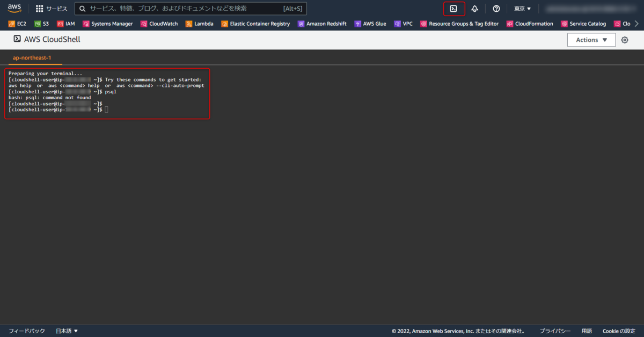Open Cookie の設定 link
Image resolution: width=644 pixels, height=337 pixels.
tap(619, 331)
